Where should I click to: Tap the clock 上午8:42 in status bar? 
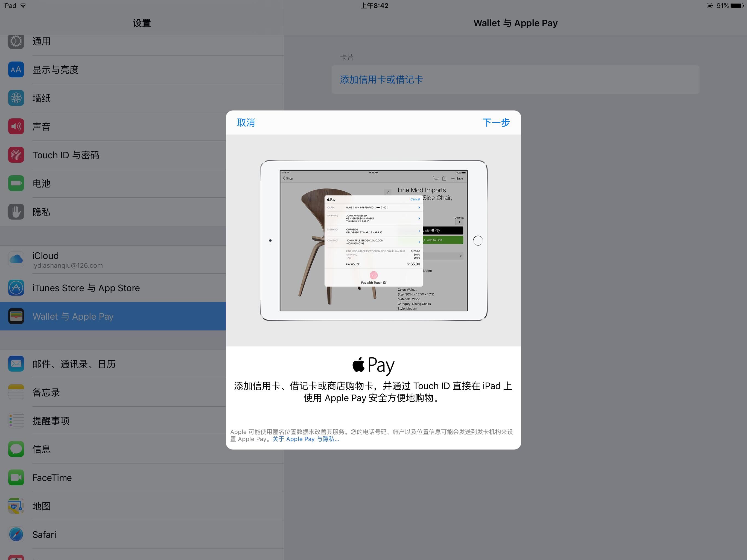[374, 6]
